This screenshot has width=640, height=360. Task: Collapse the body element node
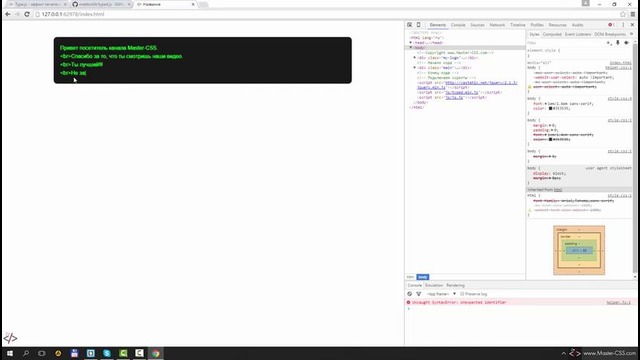(411, 48)
